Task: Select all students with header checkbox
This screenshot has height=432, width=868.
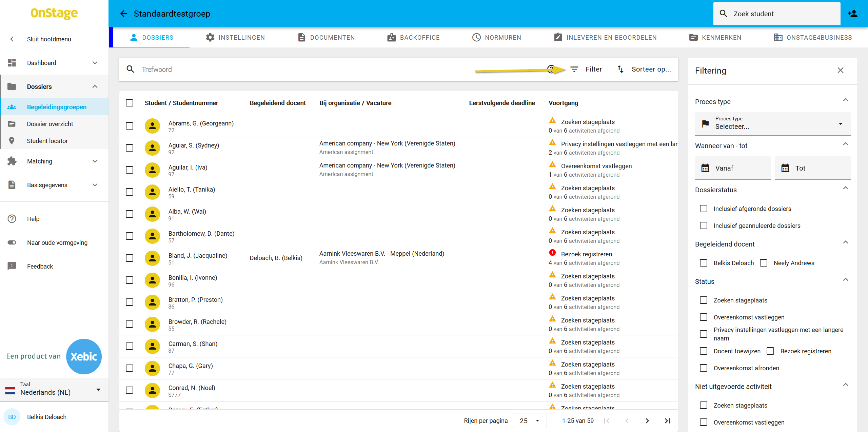Action: tap(130, 103)
